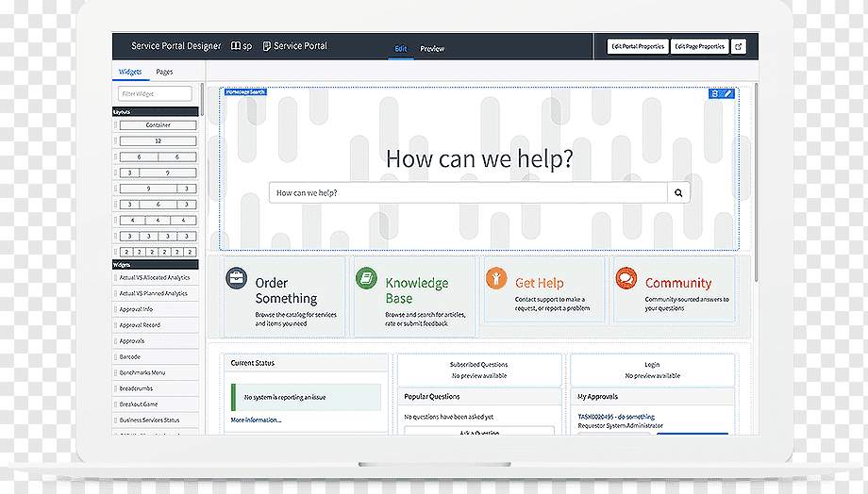The image size is (868, 494).
Task: Open Edit Portal Properties
Action: click(638, 46)
